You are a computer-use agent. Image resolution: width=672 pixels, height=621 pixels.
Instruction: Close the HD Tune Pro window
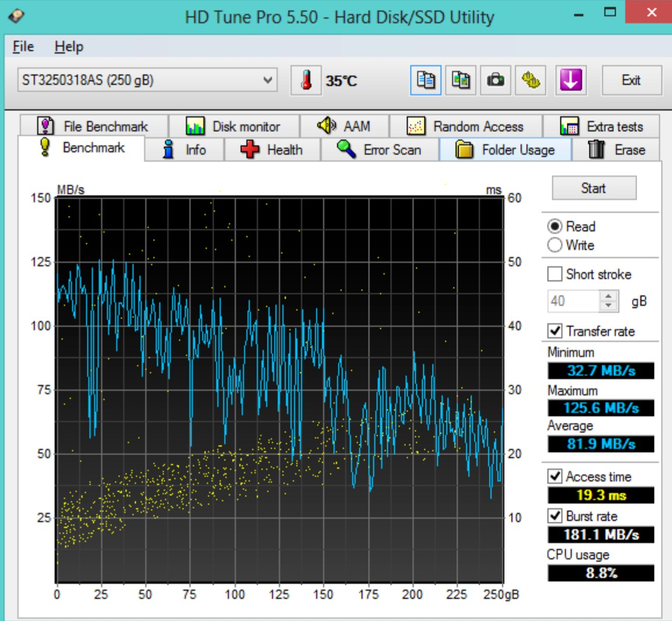tap(651, 12)
